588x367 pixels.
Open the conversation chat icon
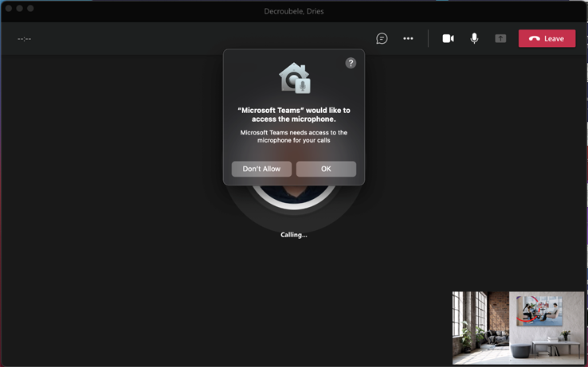382,38
